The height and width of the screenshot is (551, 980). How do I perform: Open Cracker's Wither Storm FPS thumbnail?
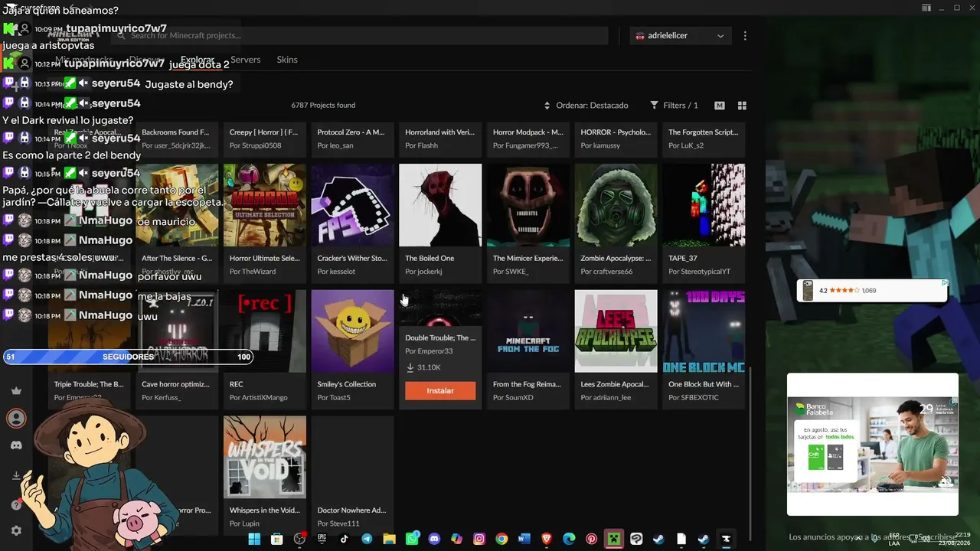(x=352, y=205)
